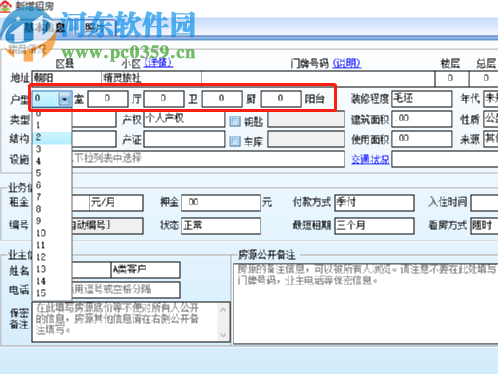Screen dimensions: 498x374
Task: Pick 12 in the room count list
Action: 52,257
